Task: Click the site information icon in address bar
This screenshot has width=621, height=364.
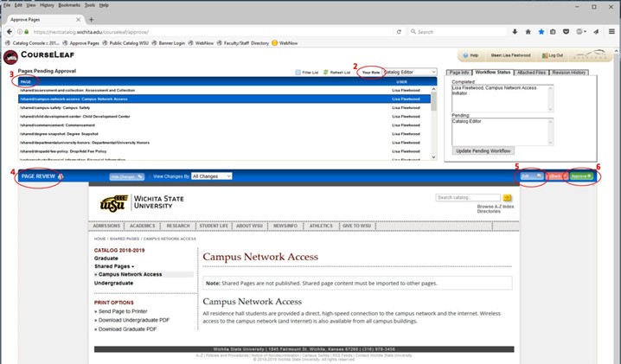Action: coord(20,32)
